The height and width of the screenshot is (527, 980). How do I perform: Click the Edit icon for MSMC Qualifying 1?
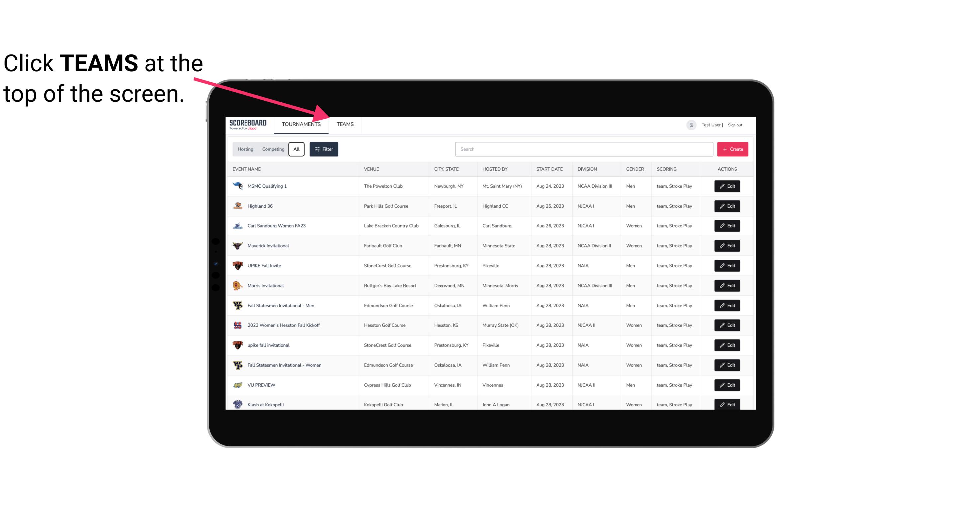727,186
